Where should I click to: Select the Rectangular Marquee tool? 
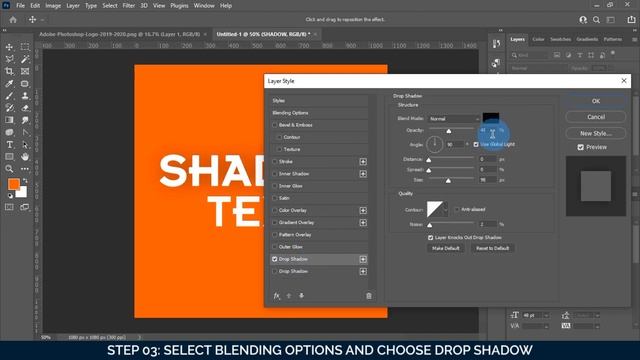point(25,47)
